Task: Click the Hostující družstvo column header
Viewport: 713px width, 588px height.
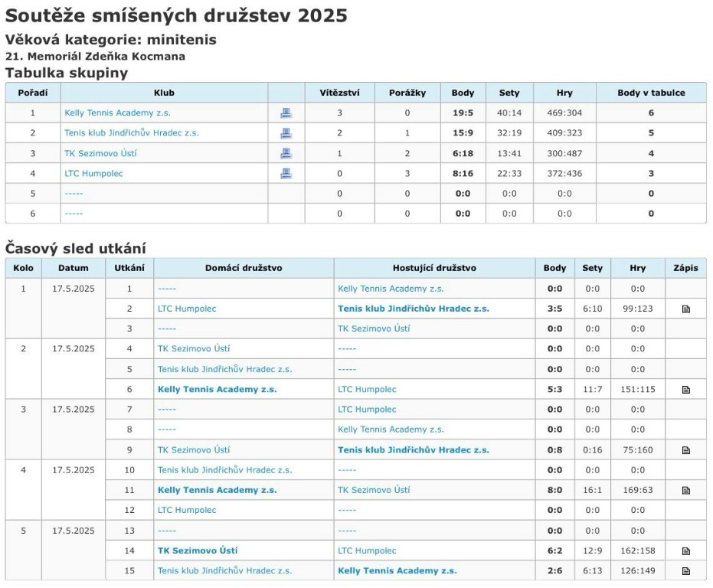Action: pyautogui.click(x=434, y=268)
